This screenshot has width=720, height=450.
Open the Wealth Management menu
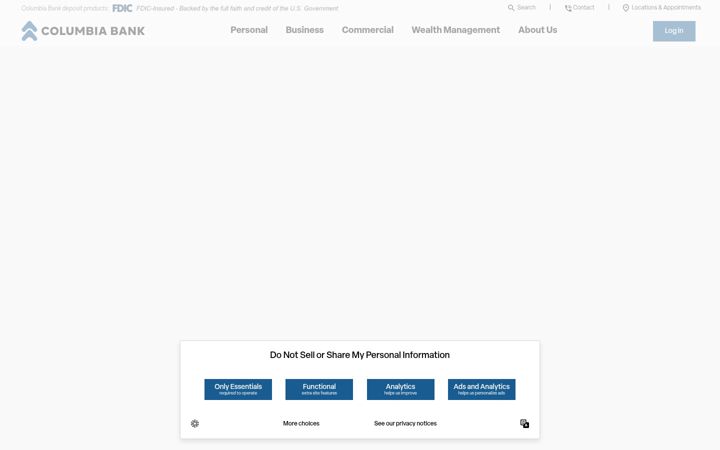(x=456, y=30)
